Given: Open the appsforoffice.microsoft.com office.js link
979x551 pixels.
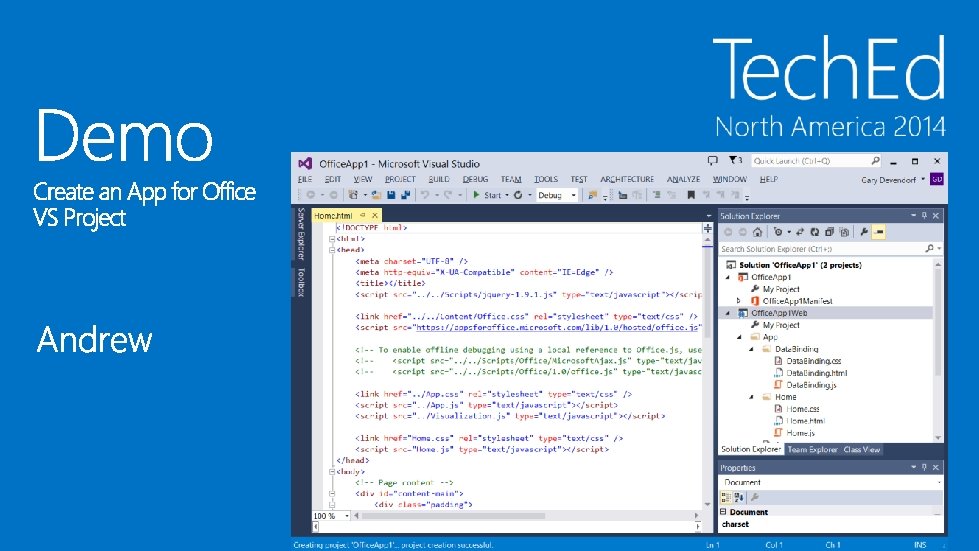Looking at the screenshot, I should click(x=558, y=327).
